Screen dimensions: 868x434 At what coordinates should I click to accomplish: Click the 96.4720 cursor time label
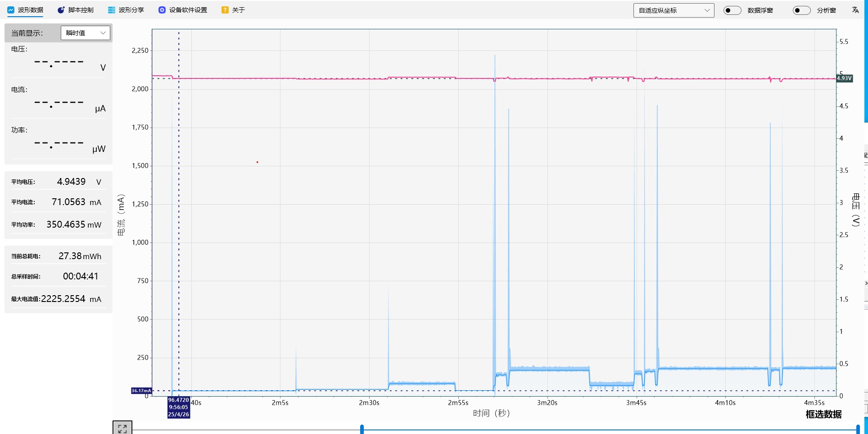(179, 407)
